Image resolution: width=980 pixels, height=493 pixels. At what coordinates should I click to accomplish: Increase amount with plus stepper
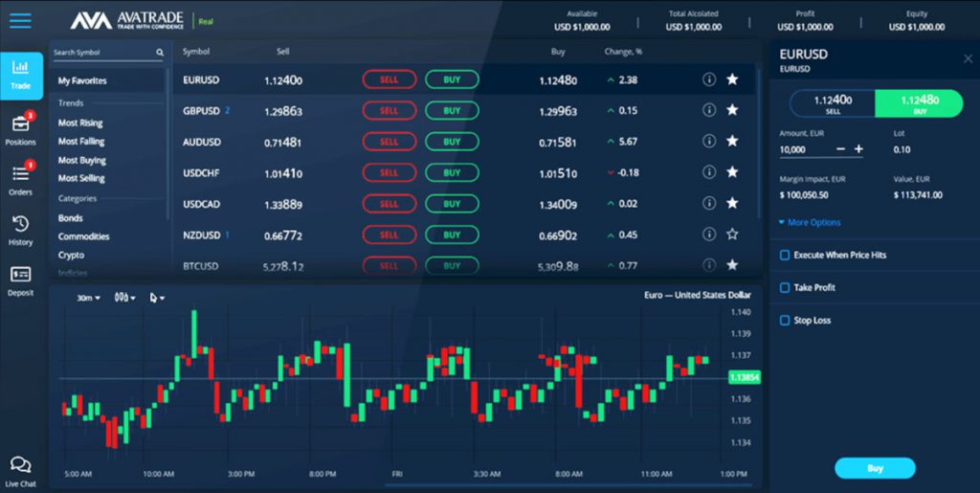click(858, 148)
